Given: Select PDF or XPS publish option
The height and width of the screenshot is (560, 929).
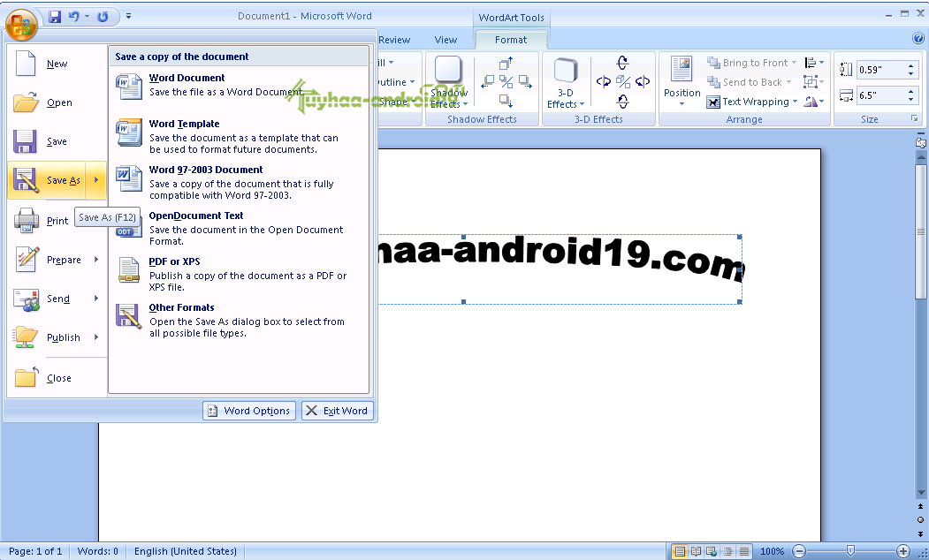Looking at the screenshot, I should tap(238, 274).
